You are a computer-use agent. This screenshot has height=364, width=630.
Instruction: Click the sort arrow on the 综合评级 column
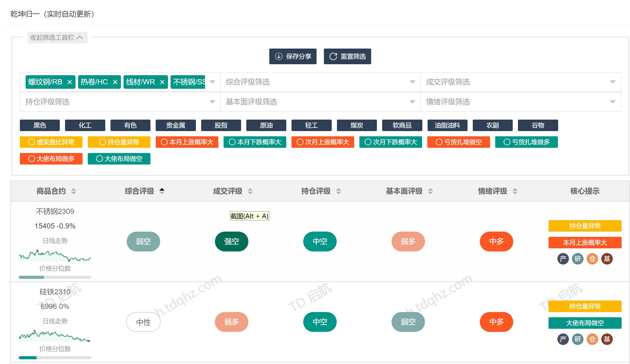(162, 191)
